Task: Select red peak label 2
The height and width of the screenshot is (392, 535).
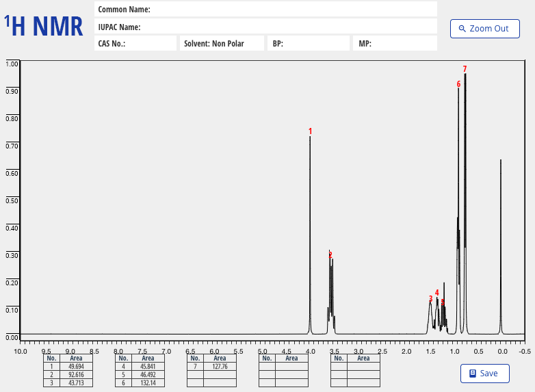Action: coord(330,254)
